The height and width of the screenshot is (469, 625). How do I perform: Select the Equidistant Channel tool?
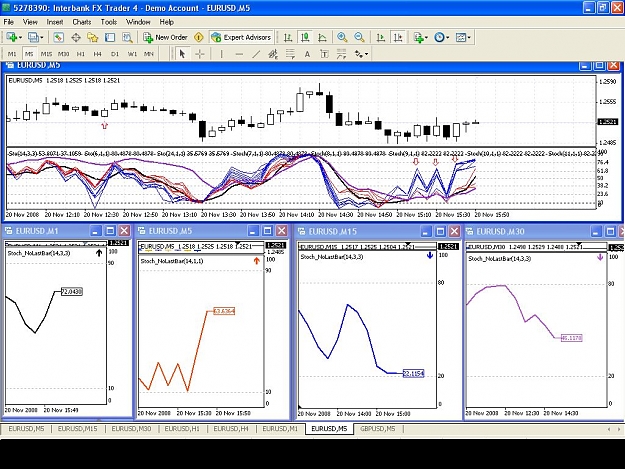click(x=273, y=54)
